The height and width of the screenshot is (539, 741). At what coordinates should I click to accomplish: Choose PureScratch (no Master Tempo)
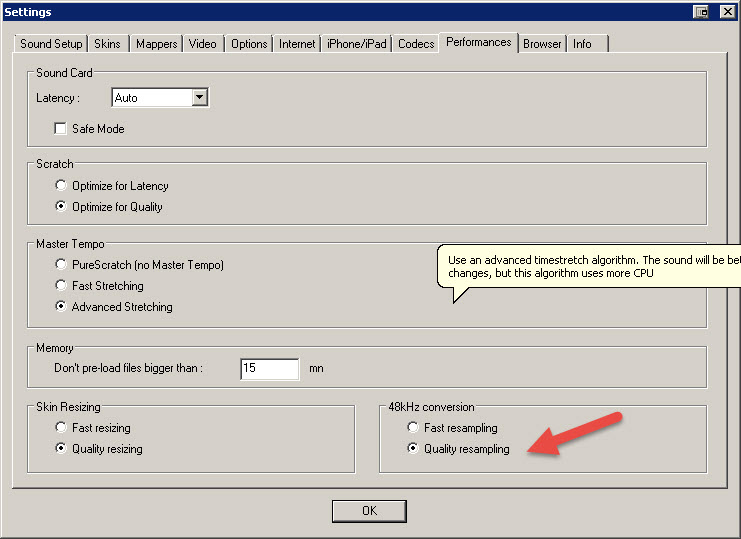click(x=62, y=265)
